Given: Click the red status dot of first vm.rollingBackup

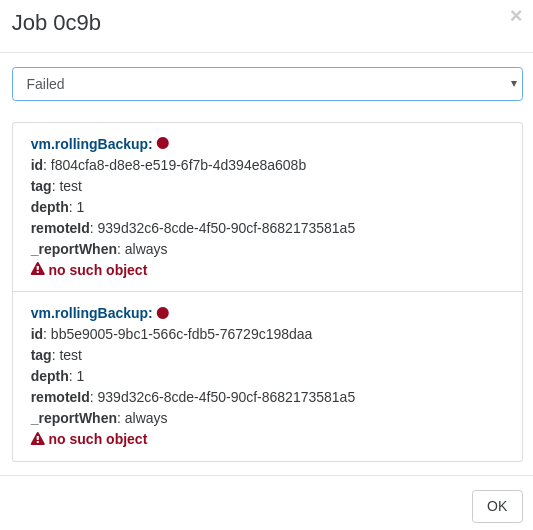Looking at the screenshot, I should (163, 143).
